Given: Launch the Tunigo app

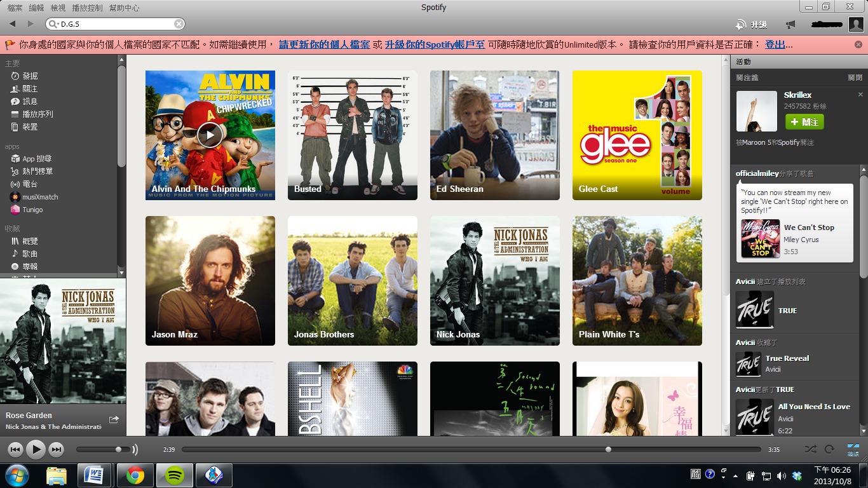Looking at the screenshot, I should (27, 210).
